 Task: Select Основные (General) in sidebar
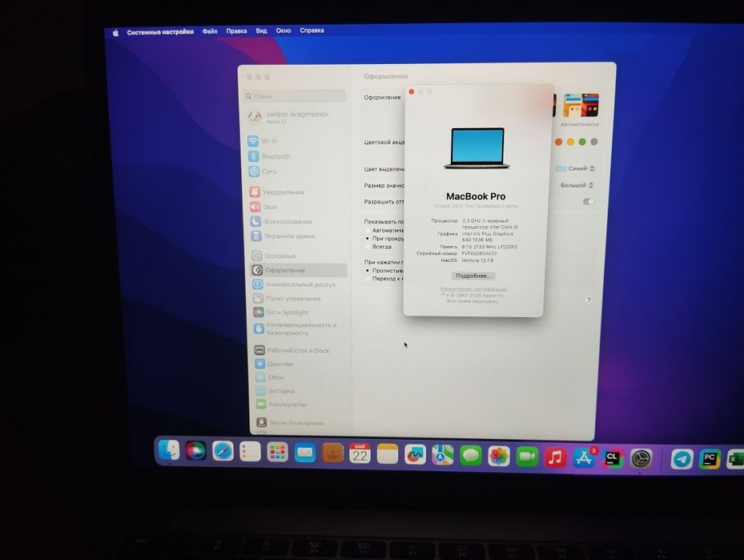pyautogui.click(x=274, y=256)
